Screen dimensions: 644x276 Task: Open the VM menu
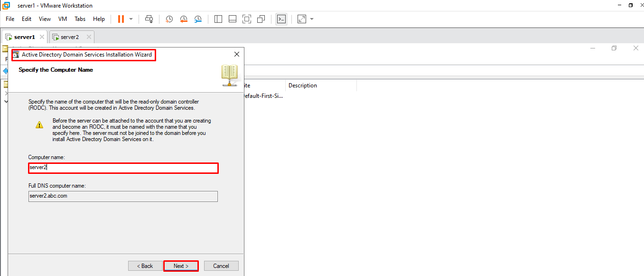pyautogui.click(x=63, y=19)
